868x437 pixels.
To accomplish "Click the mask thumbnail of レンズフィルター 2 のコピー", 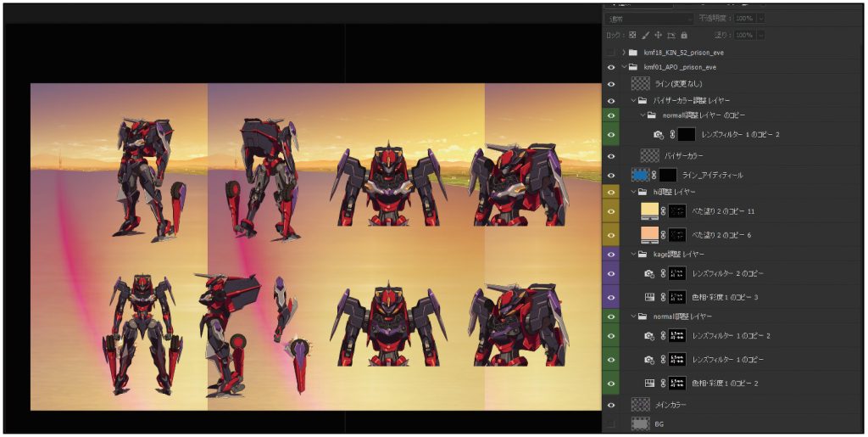I will 677,273.
